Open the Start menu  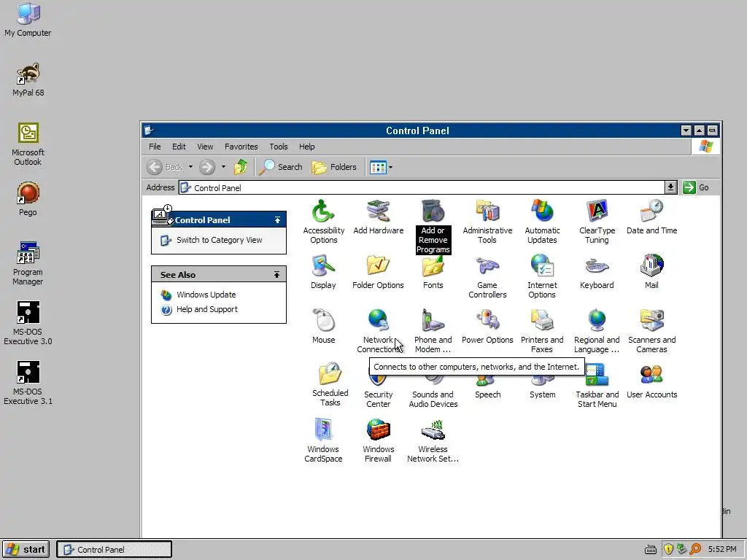pos(26,550)
